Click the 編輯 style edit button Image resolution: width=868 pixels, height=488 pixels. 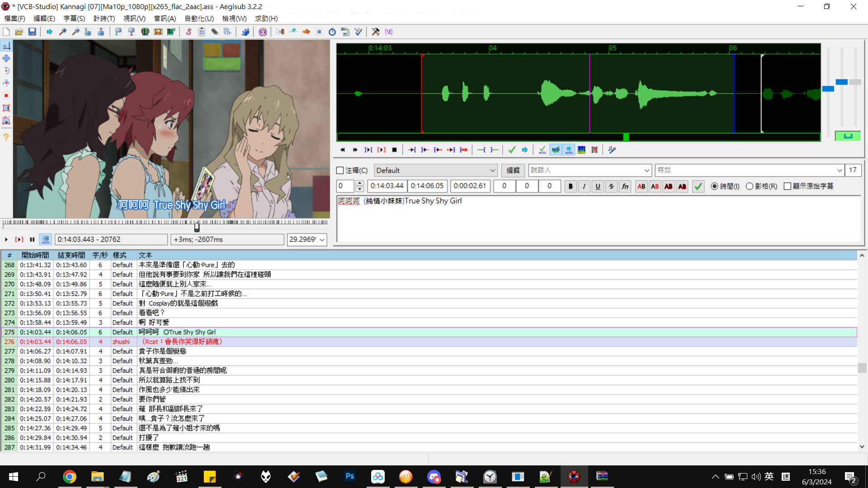pyautogui.click(x=513, y=170)
